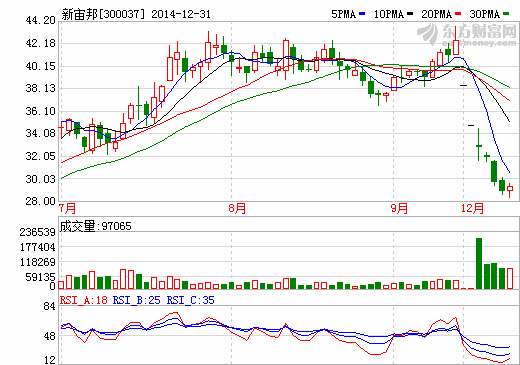Click the 34.08 price axis label
This screenshot has height=365, width=520.
[x=41, y=133]
